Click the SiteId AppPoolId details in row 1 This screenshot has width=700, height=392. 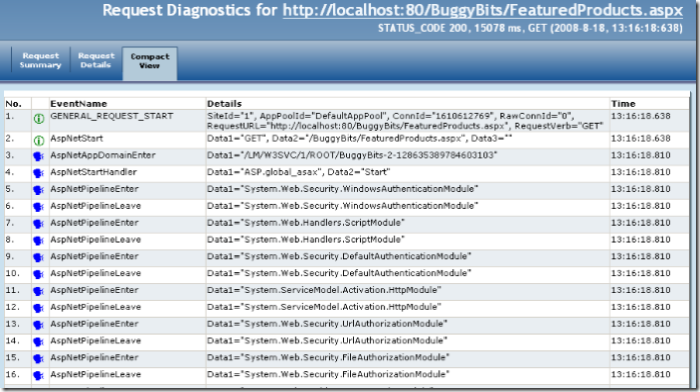(x=405, y=121)
